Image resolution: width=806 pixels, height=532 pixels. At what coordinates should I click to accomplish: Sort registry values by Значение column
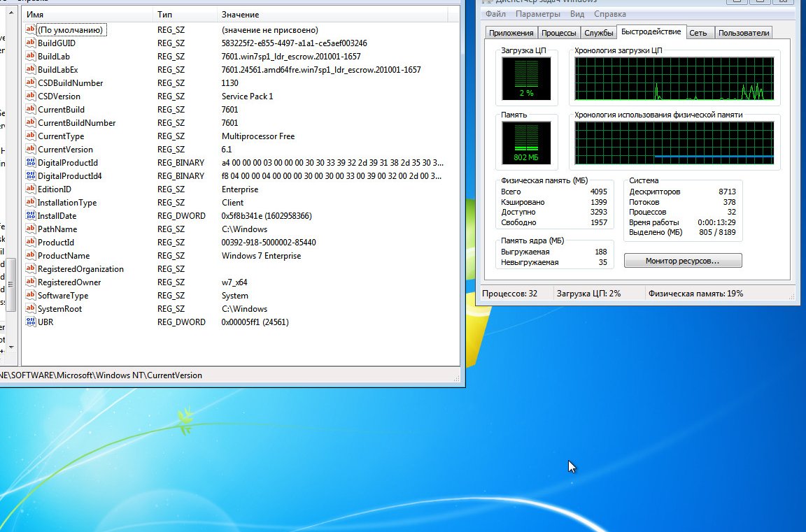[332, 15]
